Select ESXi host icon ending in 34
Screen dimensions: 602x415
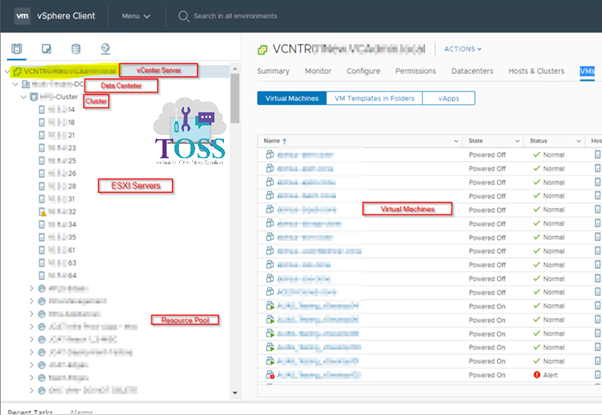click(x=42, y=224)
